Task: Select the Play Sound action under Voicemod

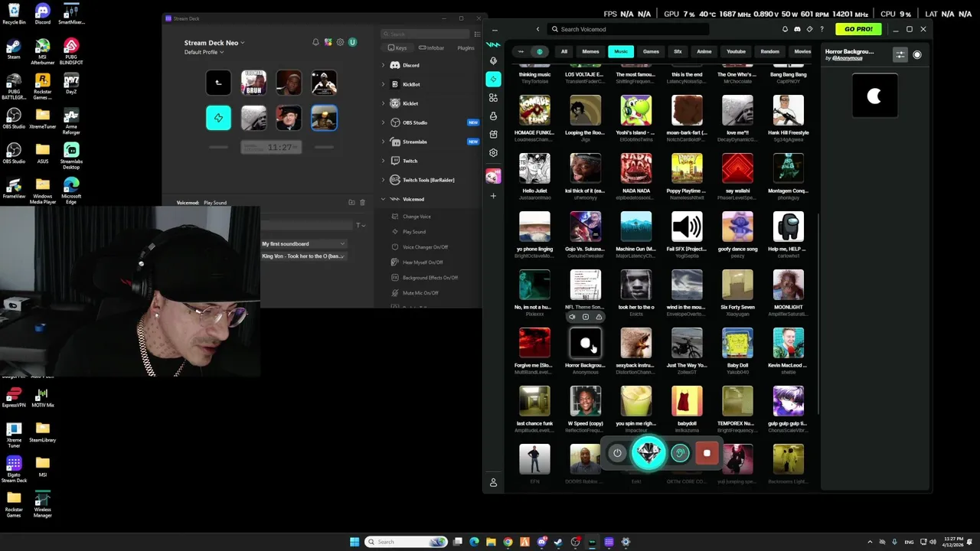Action: (x=413, y=232)
